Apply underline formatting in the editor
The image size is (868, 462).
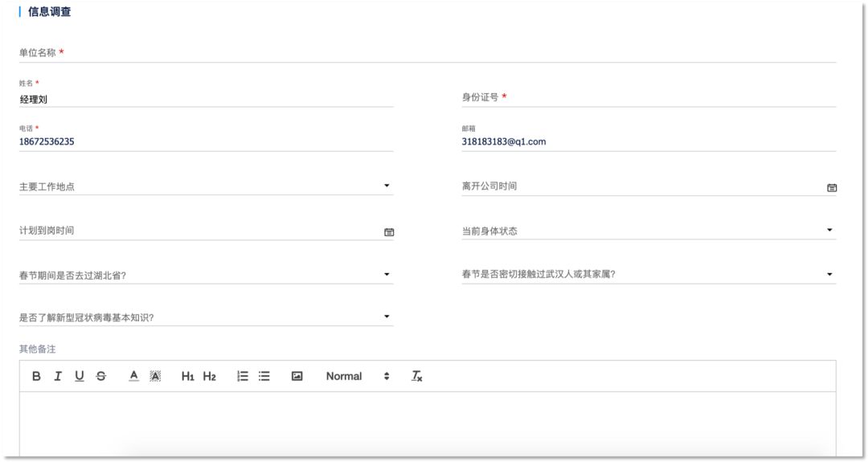coord(80,376)
